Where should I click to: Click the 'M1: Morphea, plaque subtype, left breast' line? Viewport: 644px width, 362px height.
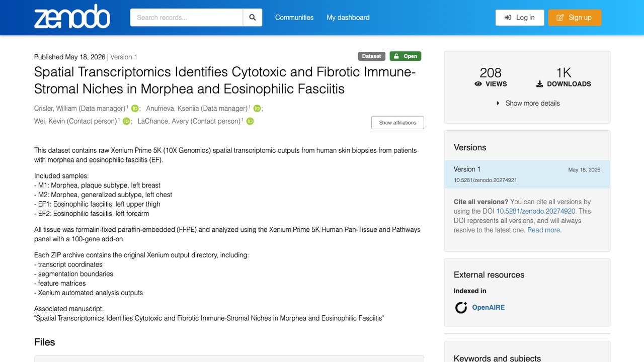97,185
